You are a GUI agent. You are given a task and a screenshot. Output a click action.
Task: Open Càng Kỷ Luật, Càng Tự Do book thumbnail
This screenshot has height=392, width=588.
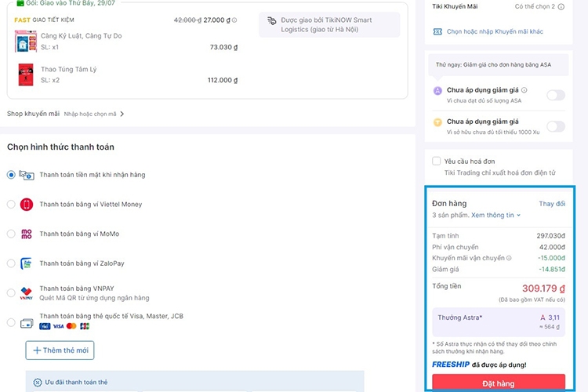tap(26, 42)
